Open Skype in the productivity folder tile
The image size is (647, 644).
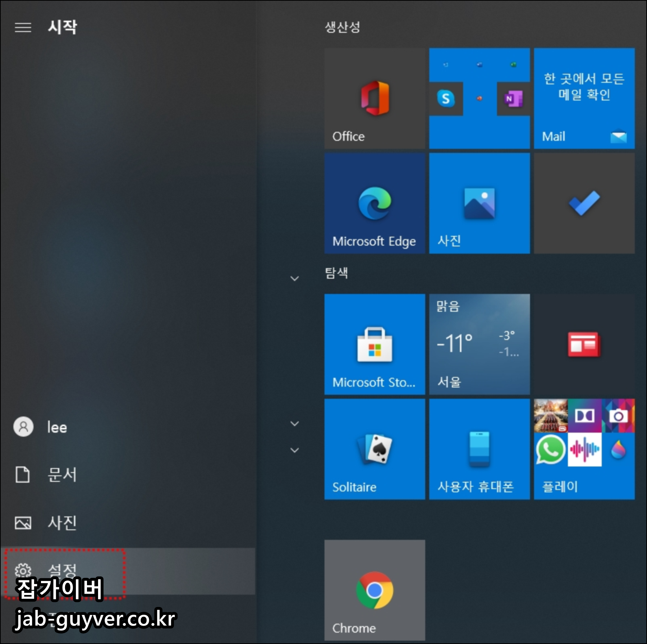[x=446, y=99]
